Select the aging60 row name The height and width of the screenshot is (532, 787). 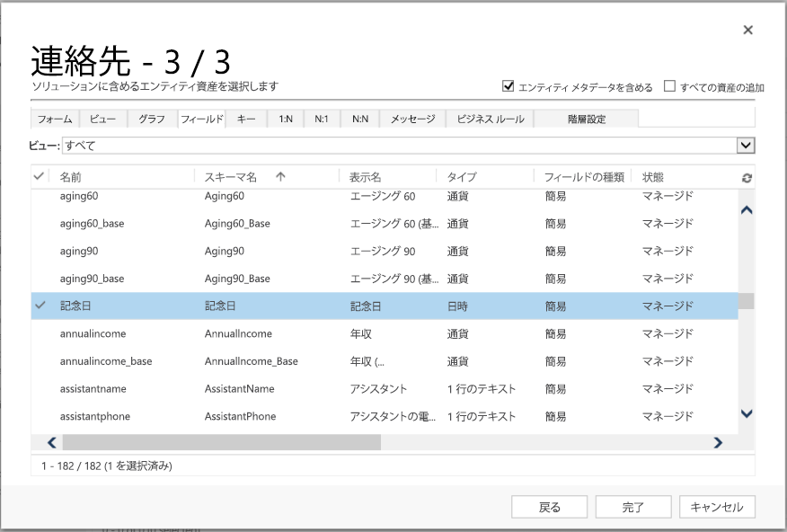point(79,196)
